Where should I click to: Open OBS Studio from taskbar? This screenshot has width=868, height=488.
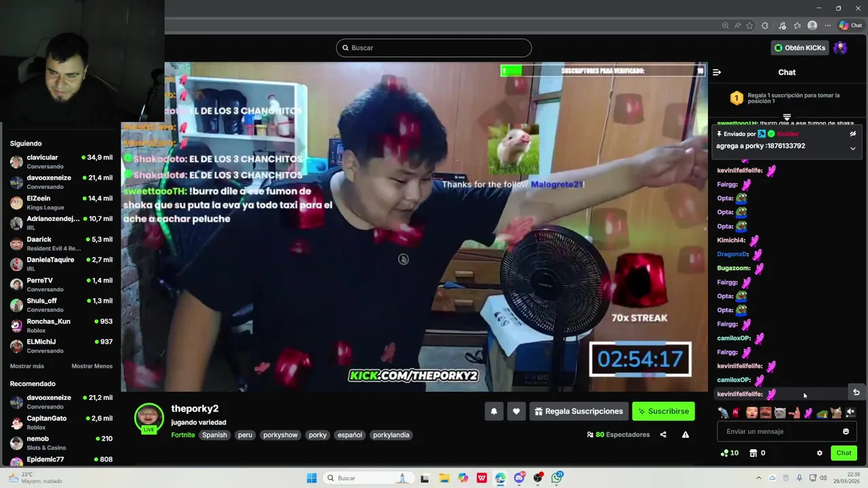(538, 478)
